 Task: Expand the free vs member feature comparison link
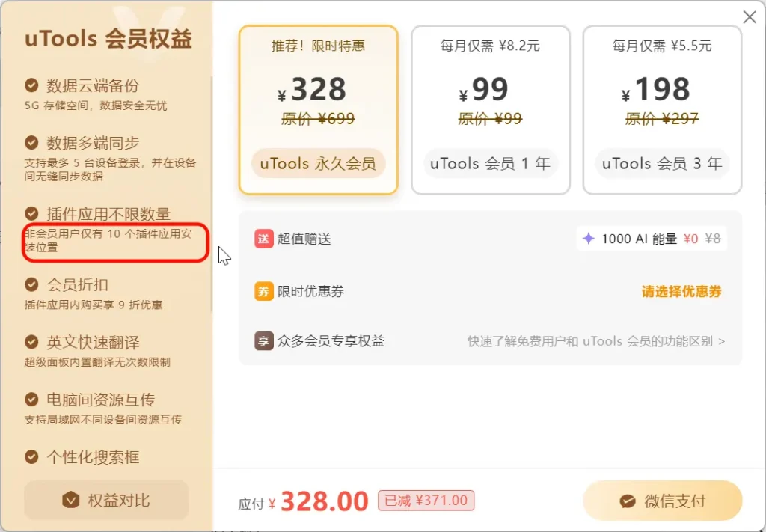coord(596,341)
